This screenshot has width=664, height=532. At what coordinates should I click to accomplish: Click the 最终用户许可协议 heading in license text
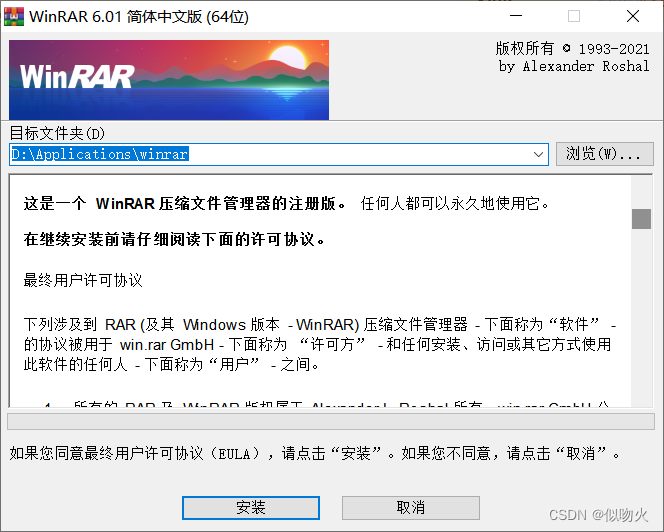tap(83, 280)
